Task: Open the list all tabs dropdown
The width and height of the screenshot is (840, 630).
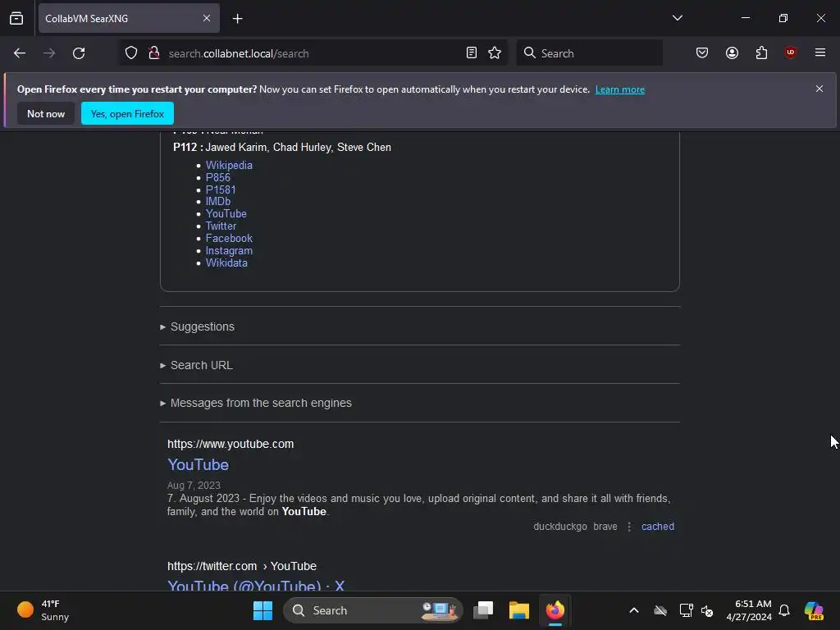Action: pyautogui.click(x=677, y=18)
